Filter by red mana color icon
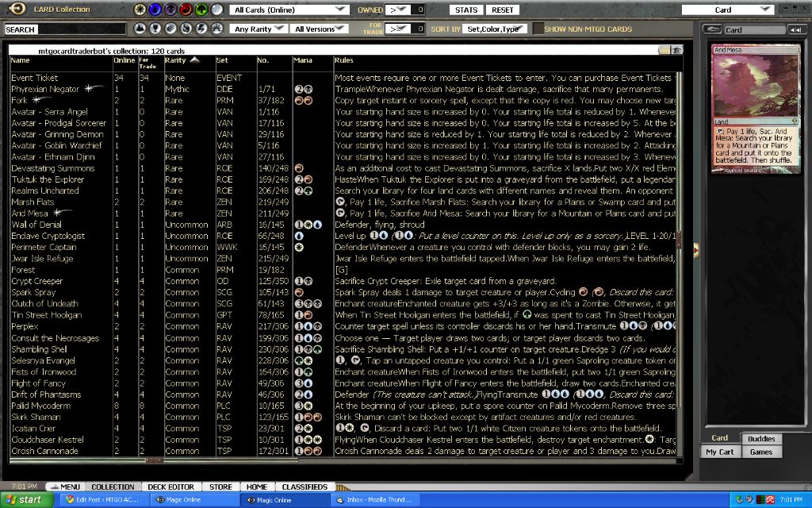The width and height of the screenshot is (812, 508). 186,10
